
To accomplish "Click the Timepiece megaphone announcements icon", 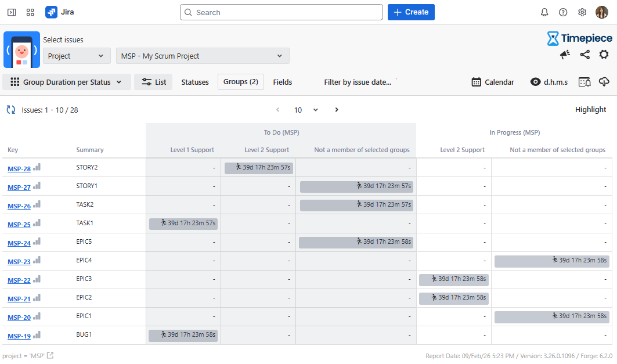I will point(565,55).
